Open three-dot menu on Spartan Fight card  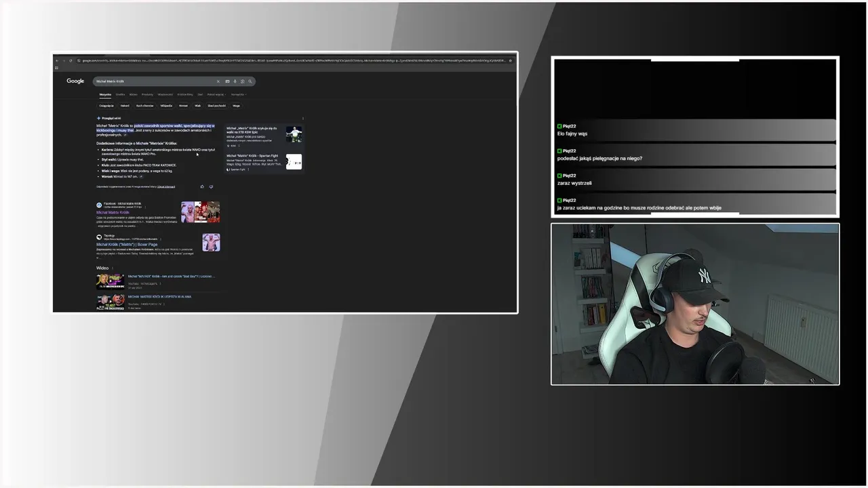[x=248, y=169]
